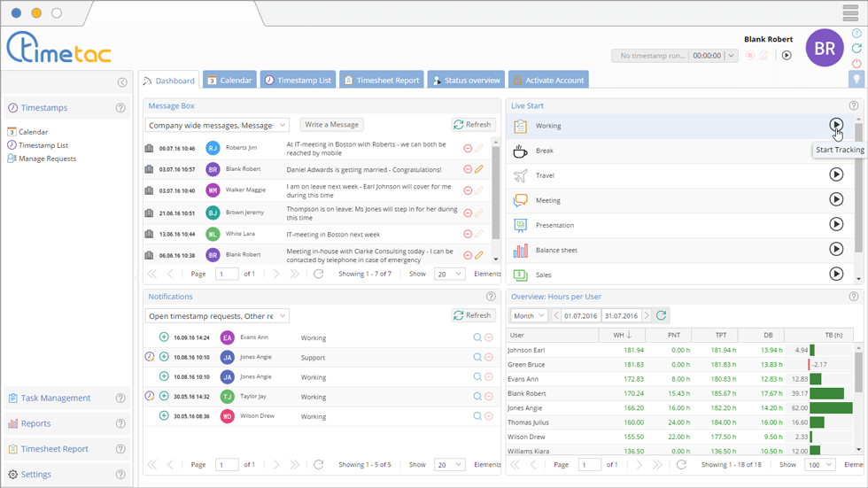Screen dimensions: 868x488
Task: Go to previous period in Hours overview
Action: [x=556, y=315]
